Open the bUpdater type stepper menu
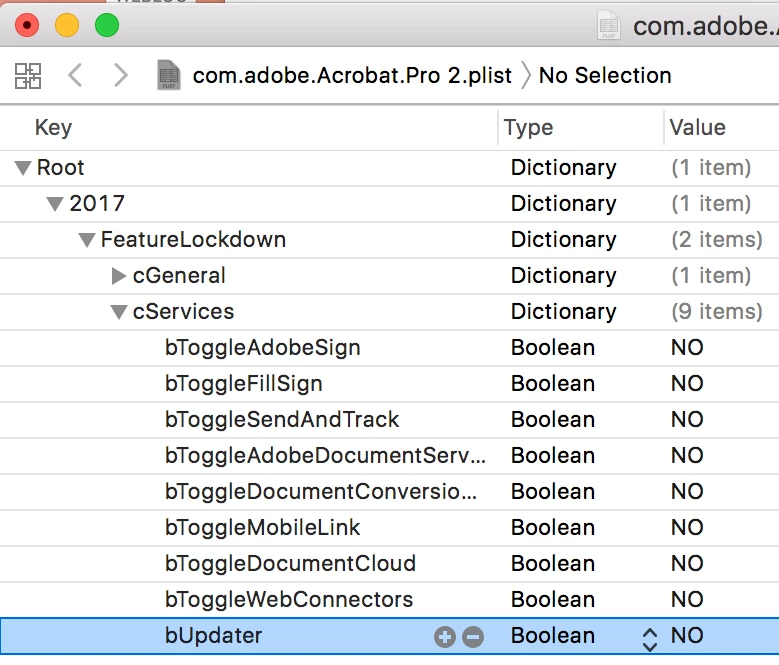Viewport: 779px width, 665px height. pos(650,639)
